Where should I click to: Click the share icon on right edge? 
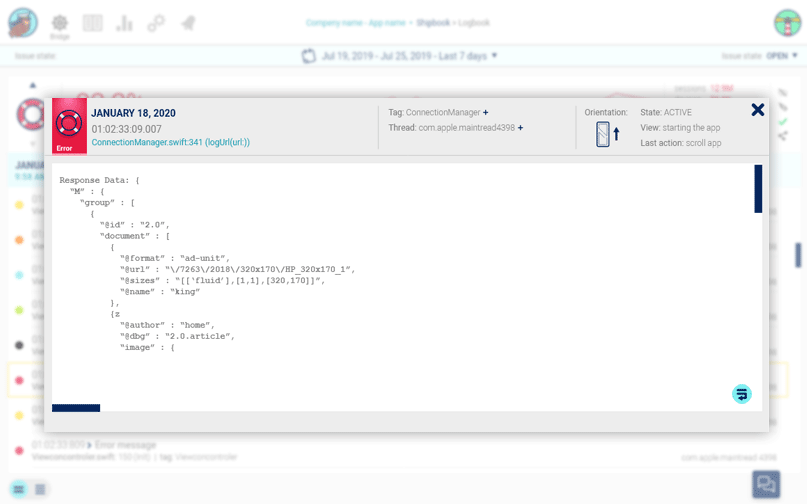pyautogui.click(x=783, y=136)
